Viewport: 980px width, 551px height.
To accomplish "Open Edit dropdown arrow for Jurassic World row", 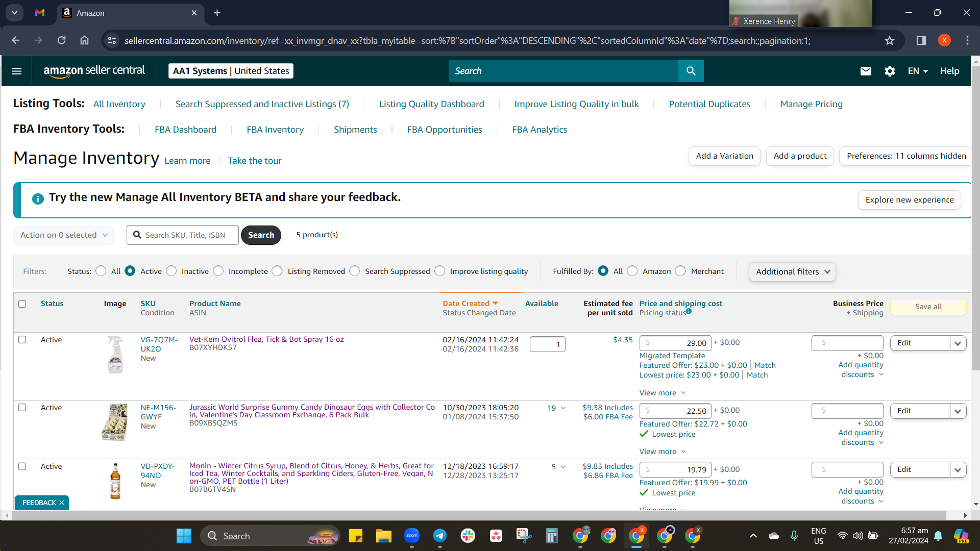I will point(958,411).
